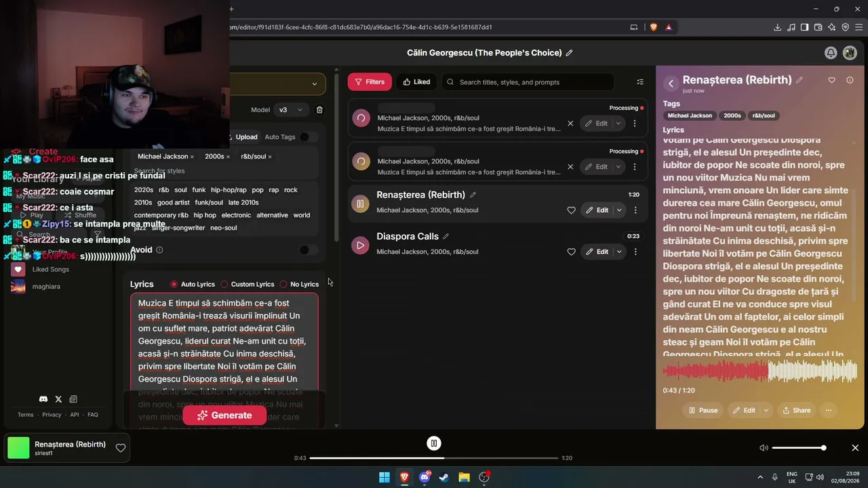
Task: Open the Privacy link
Action: [x=52, y=415]
